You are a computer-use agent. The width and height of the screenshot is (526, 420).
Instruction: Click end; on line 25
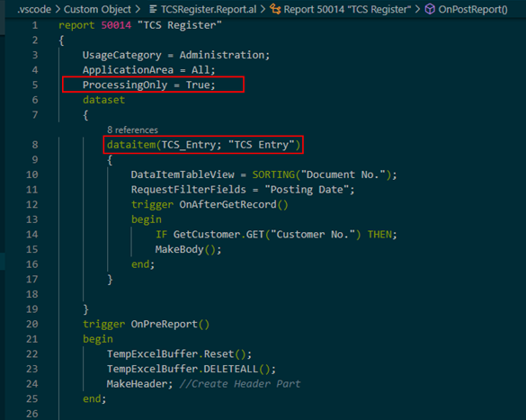tap(94, 399)
